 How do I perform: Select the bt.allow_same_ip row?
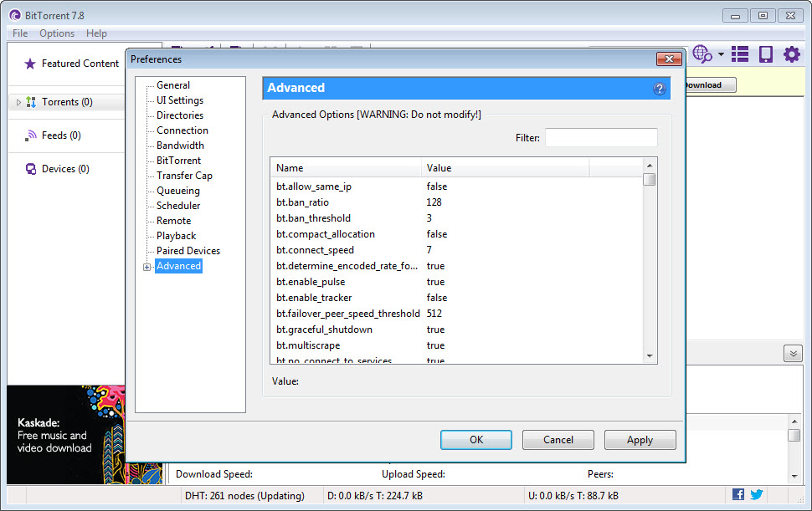pyautogui.click(x=456, y=187)
